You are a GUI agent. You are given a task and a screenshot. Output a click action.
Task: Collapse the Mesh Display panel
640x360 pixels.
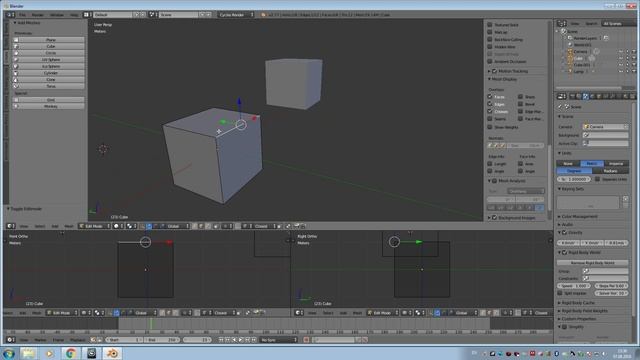(489, 79)
